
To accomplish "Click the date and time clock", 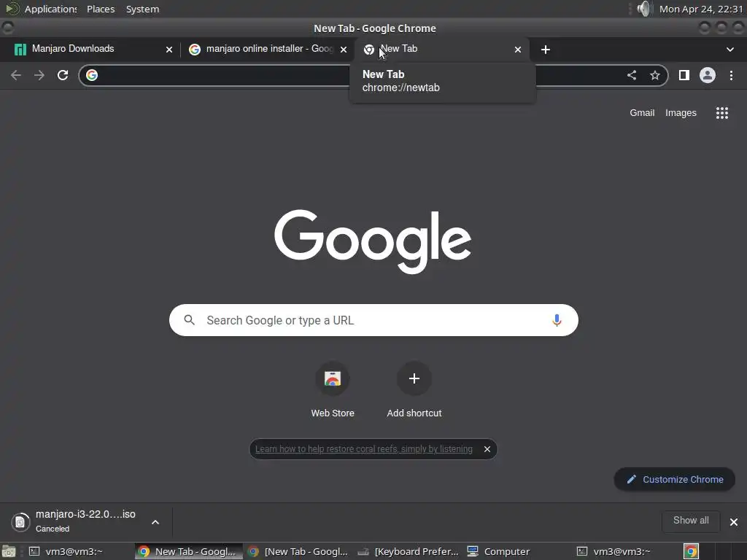I will pos(701,9).
